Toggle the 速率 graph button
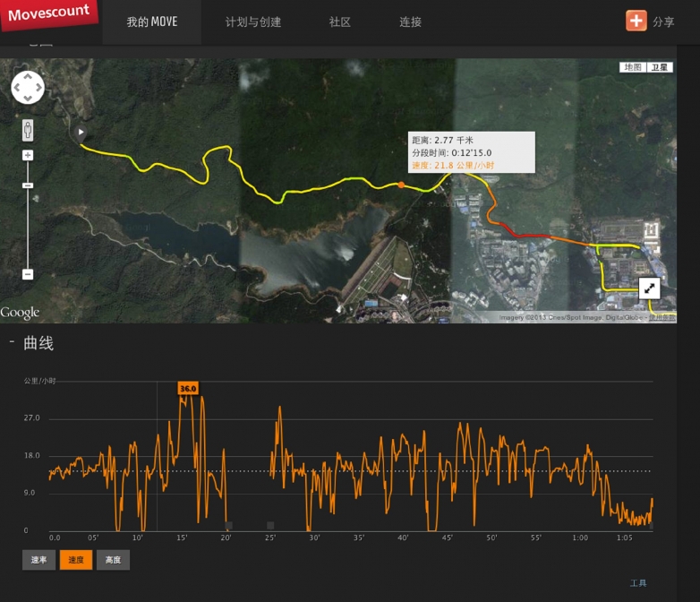The width and height of the screenshot is (700, 602). pos(38,560)
